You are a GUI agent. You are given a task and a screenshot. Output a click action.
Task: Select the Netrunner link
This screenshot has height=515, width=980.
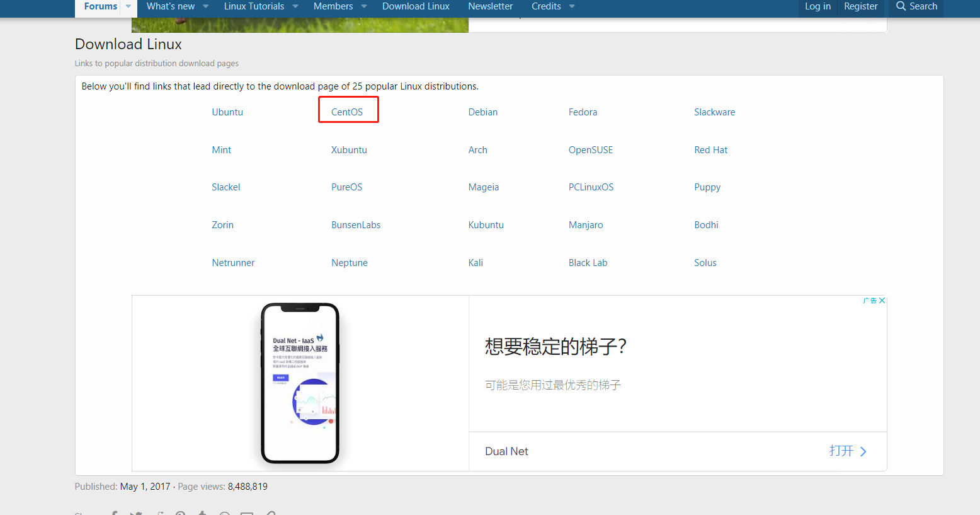pyautogui.click(x=233, y=263)
